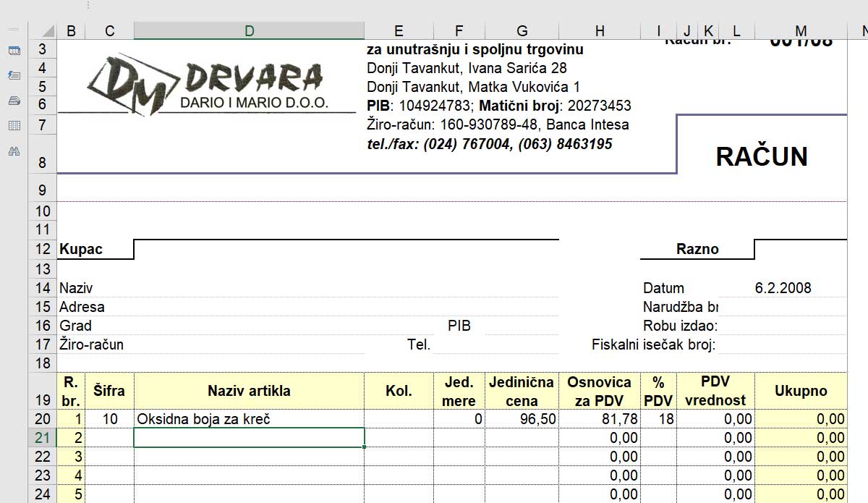
Task: Click the stacked layers icon in the sidebar
Action: [x=14, y=101]
